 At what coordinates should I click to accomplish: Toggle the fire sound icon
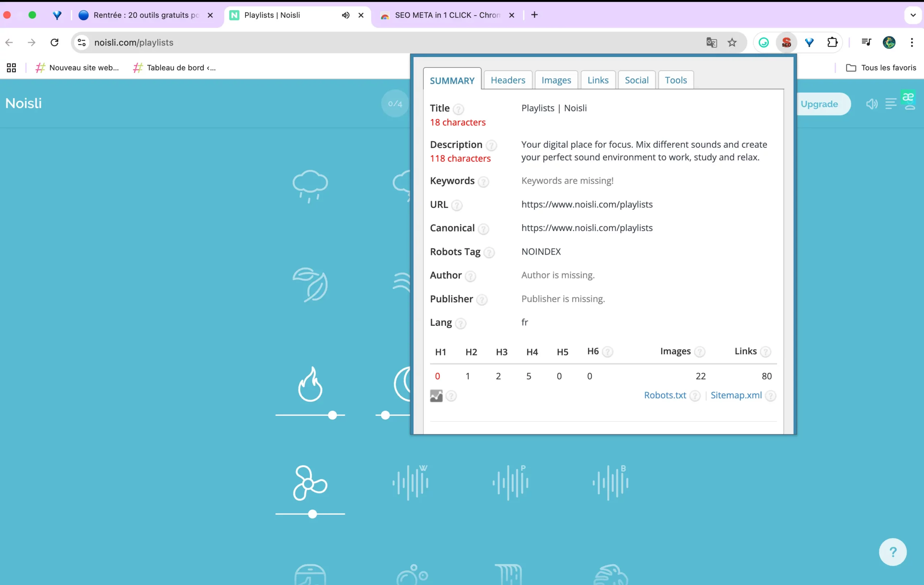click(310, 384)
